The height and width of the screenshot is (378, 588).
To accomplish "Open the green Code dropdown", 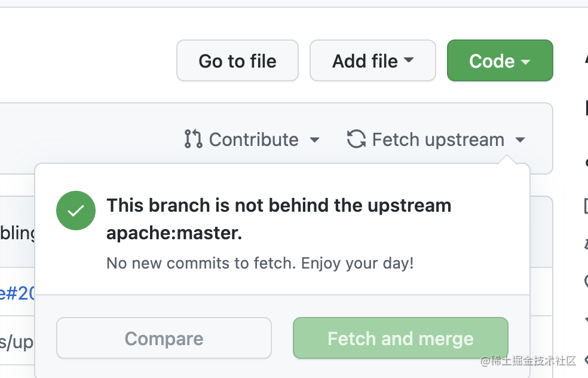I will pyautogui.click(x=500, y=60).
